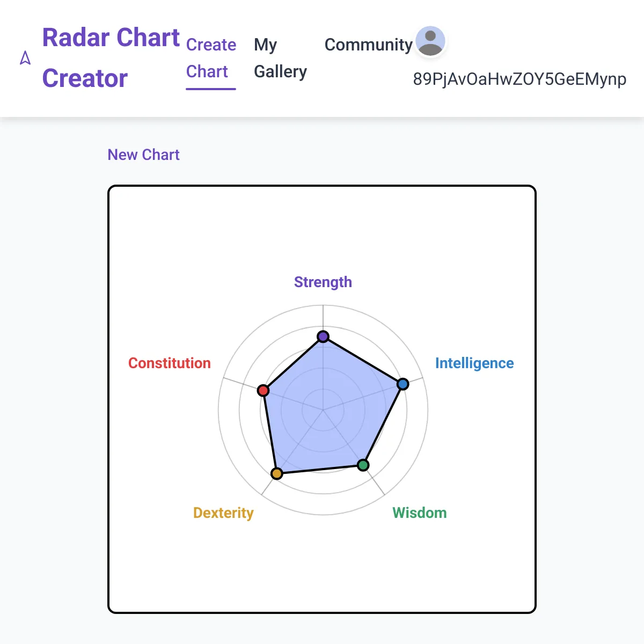Go to My Gallery tab
644x644 pixels.
[x=280, y=58]
